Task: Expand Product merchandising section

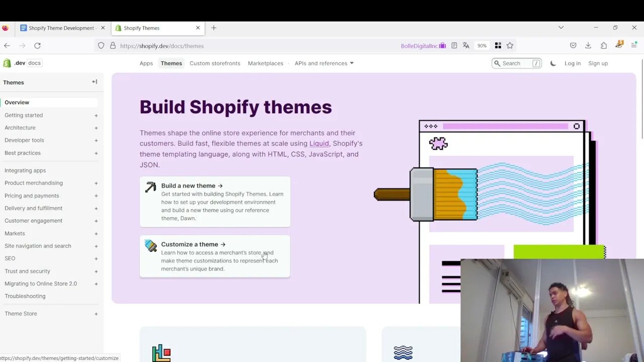Action: [x=96, y=183]
